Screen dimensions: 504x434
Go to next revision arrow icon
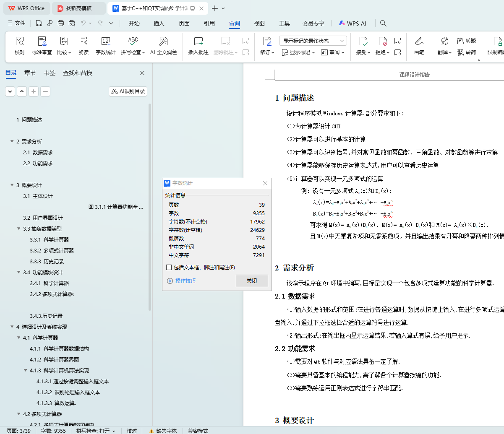click(x=398, y=52)
